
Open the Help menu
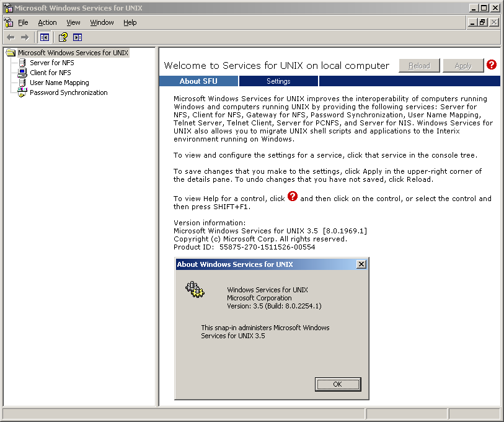pyautogui.click(x=130, y=22)
